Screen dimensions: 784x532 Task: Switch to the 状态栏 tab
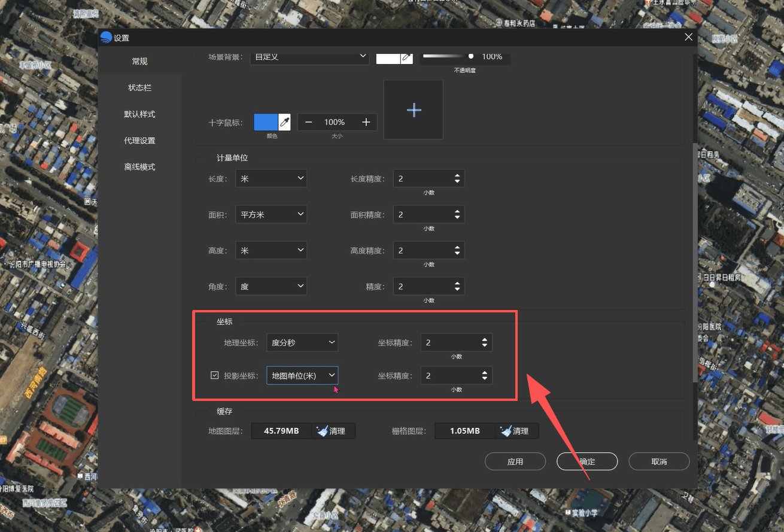pyautogui.click(x=139, y=87)
